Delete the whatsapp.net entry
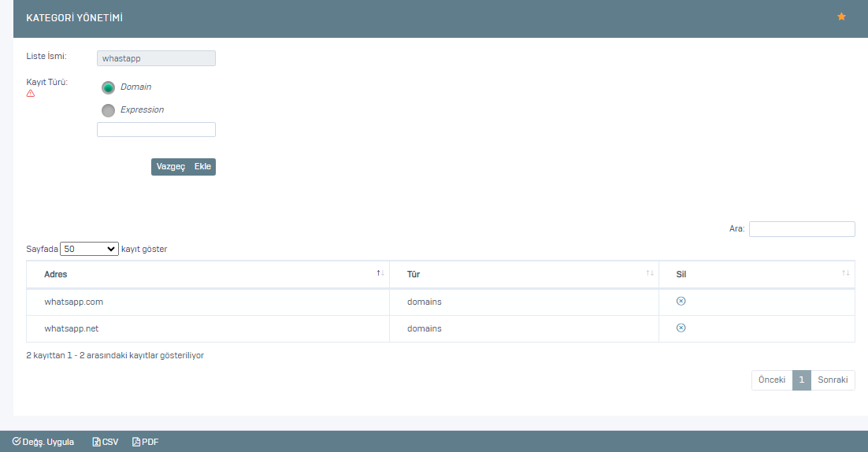The width and height of the screenshot is (868, 452). 681,328
